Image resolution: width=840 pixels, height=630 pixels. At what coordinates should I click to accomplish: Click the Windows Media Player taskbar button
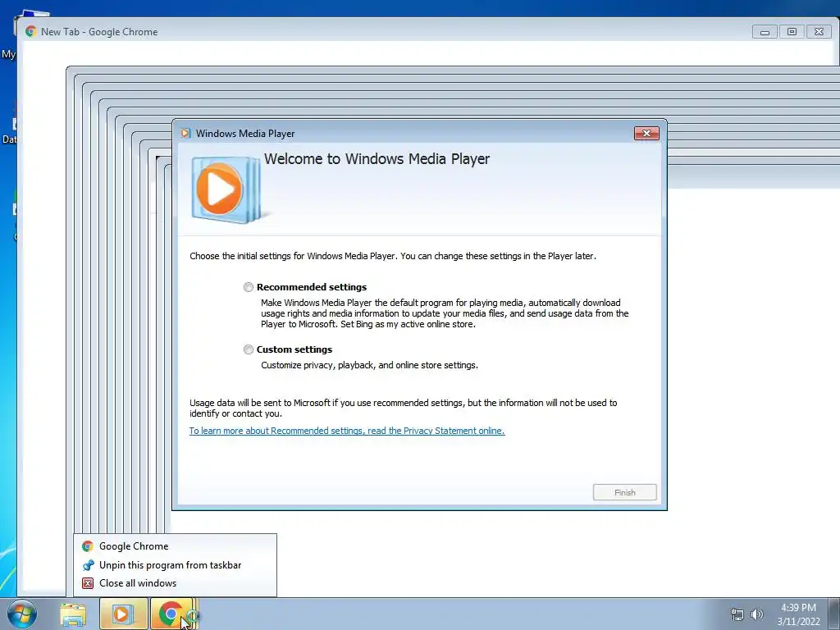(123, 614)
